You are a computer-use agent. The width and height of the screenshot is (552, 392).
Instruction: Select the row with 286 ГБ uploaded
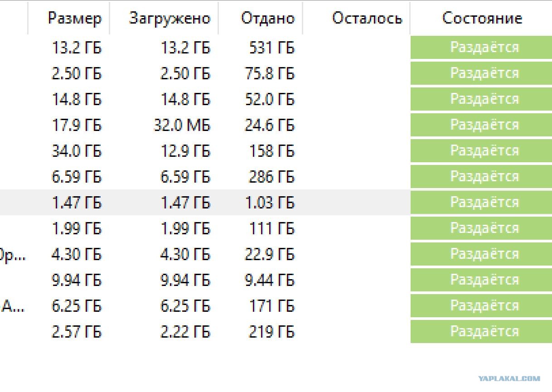coord(276,177)
